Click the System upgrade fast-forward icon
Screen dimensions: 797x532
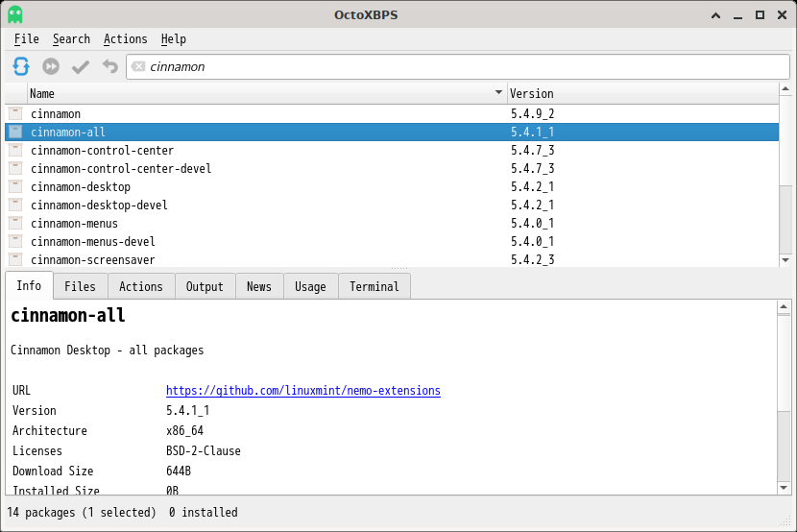coord(51,66)
